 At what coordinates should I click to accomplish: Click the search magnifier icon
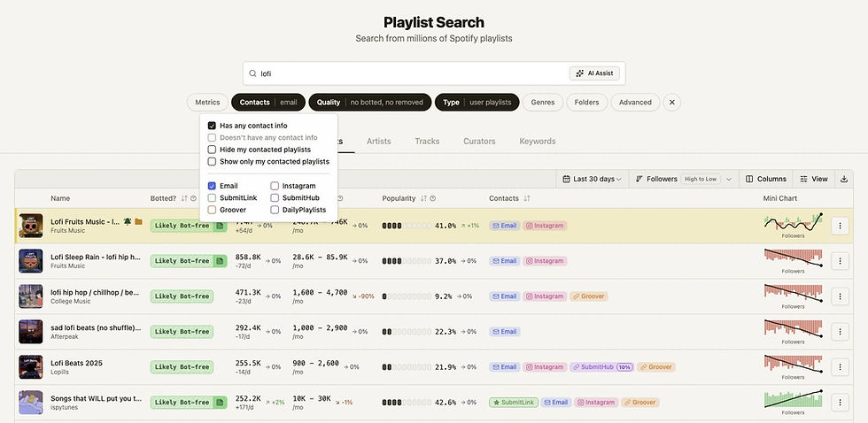coord(252,73)
